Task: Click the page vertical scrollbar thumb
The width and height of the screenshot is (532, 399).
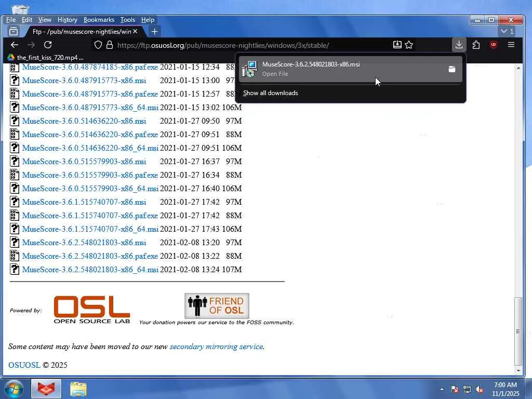Action: [518, 331]
